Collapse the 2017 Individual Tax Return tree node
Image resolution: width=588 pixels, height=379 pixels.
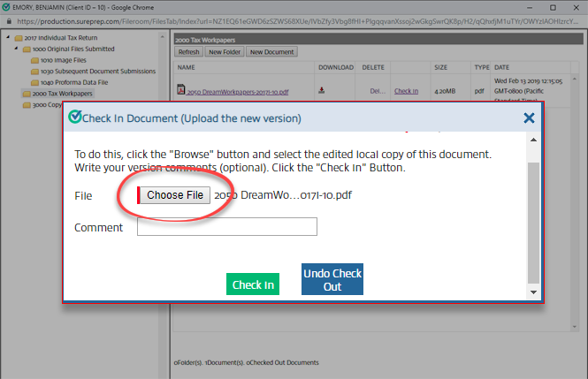pos(7,37)
